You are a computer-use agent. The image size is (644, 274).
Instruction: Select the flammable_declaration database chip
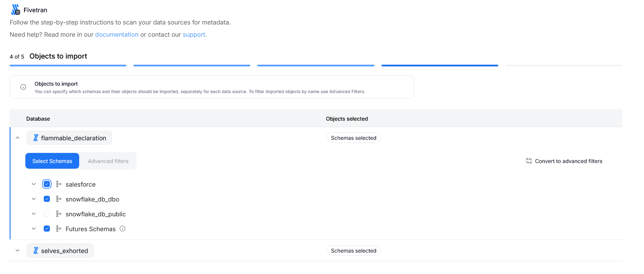pos(69,138)
